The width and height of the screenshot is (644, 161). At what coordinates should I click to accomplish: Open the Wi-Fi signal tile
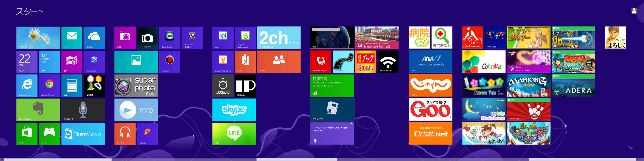[x=388, y=62]
